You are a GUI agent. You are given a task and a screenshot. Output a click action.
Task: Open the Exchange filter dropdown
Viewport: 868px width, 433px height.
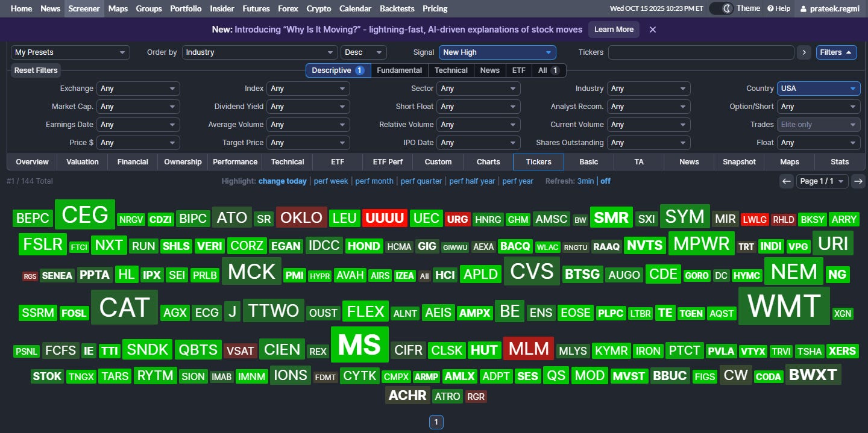138,89
